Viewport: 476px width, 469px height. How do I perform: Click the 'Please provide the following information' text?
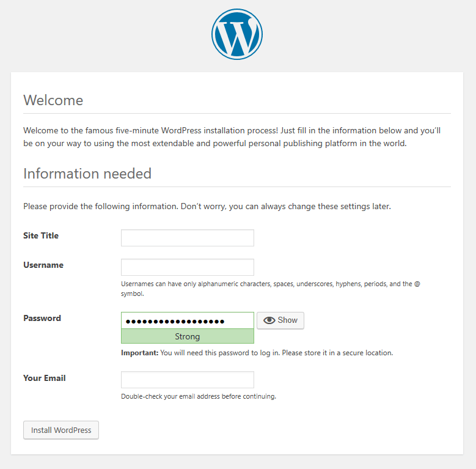pos(207,206)
